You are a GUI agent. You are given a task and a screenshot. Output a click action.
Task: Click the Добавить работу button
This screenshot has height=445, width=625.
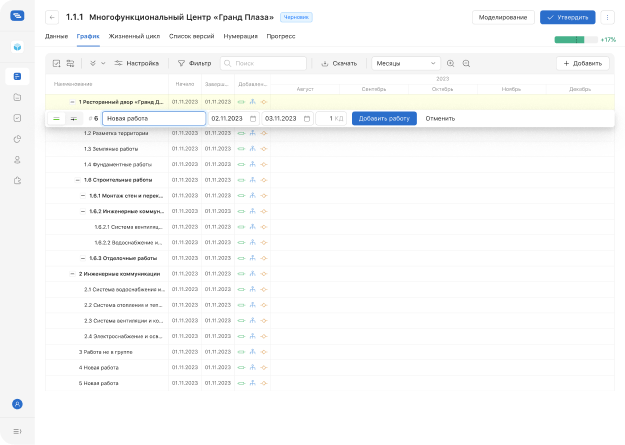(x=384, y=118)
